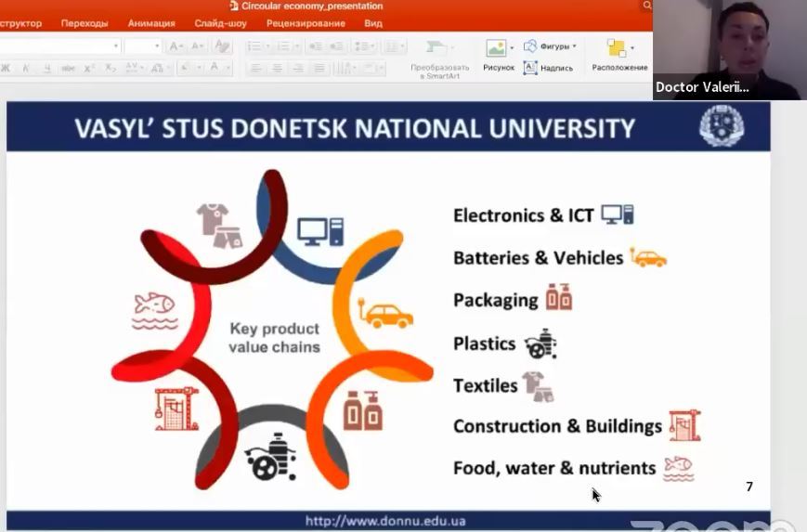Viewport: 807px width, 532px height.
Task: Decrease the paragraph indent level
Action: pyautogui.click(x=315, y=46)
